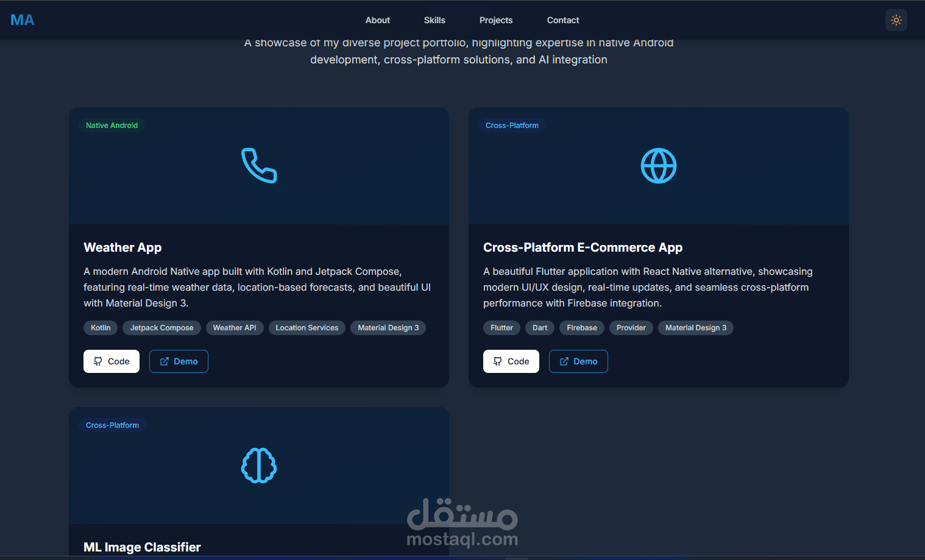Screen dimensions: 925x560
Task: Open the About nav item
Action: pos(378,20)
